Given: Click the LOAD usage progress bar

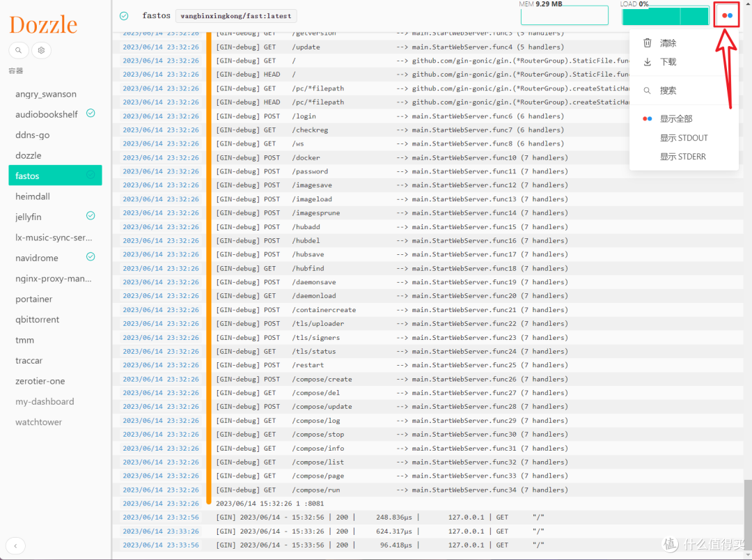Looking at the screenshot, I should (665, 15).
